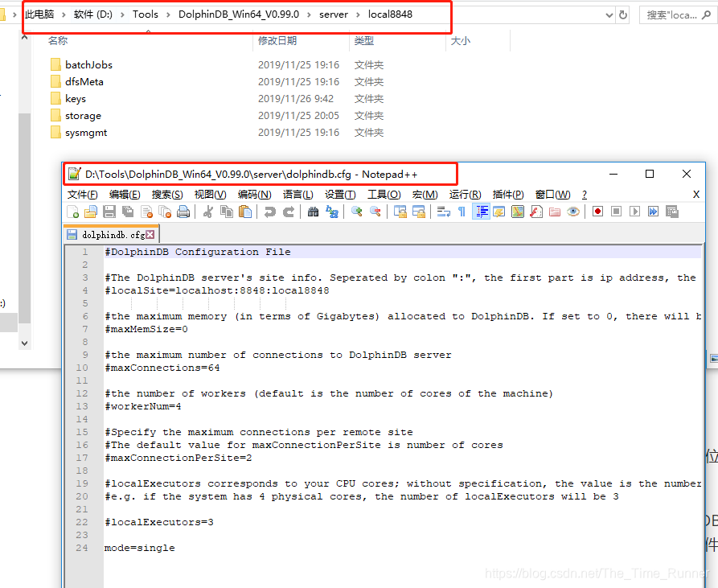Open the 设置(T) menu
This screenshot has height=588, width=718.
point(340,195)
